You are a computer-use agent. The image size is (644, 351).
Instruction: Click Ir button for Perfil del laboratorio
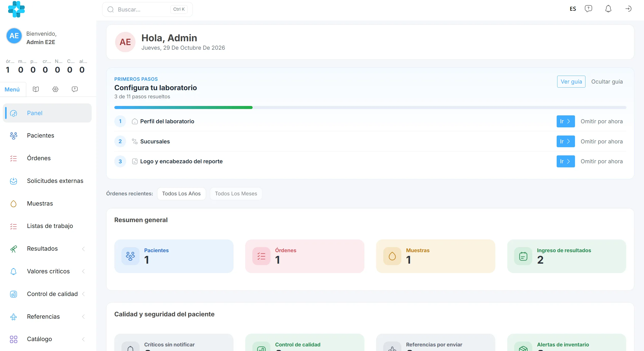coord(566,121)
